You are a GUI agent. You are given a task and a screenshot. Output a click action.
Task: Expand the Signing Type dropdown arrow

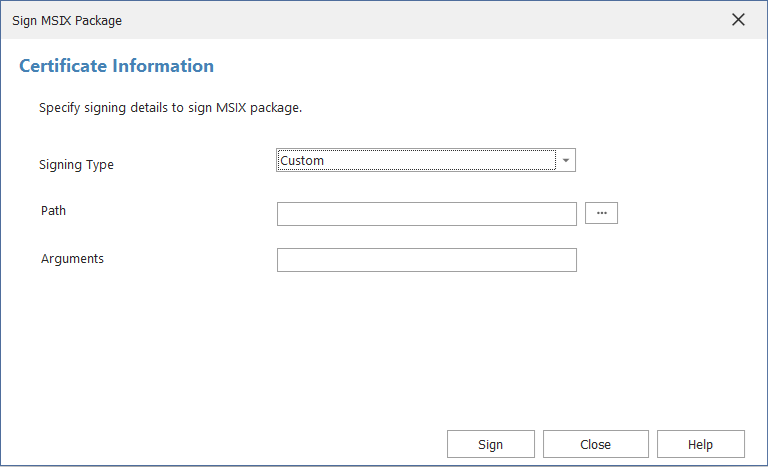pos(566,160)
